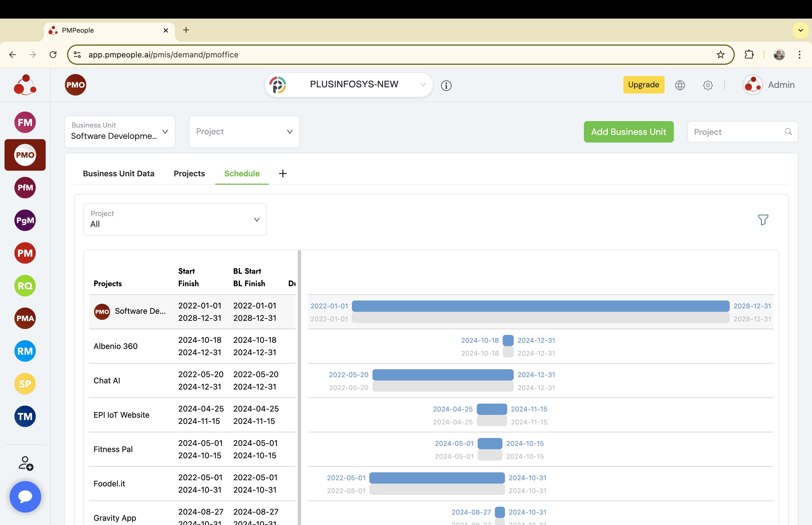Go to the RQ sidebar module

(25, 286)
